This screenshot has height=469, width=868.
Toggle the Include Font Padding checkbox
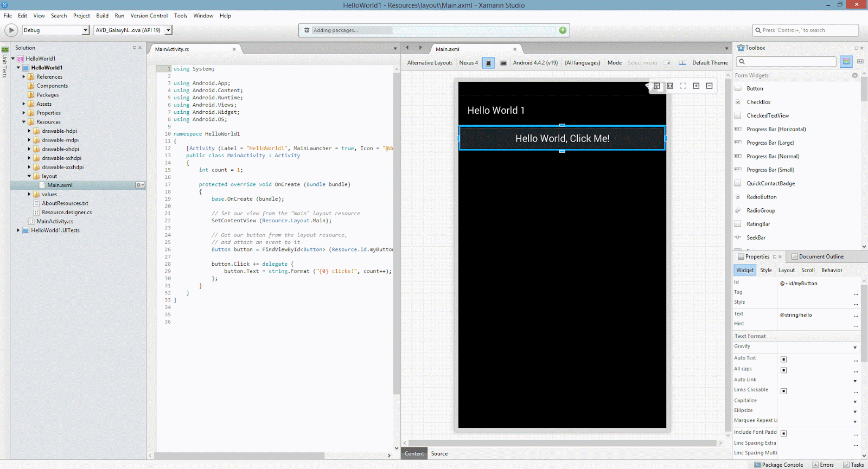[x=783, y=433]
